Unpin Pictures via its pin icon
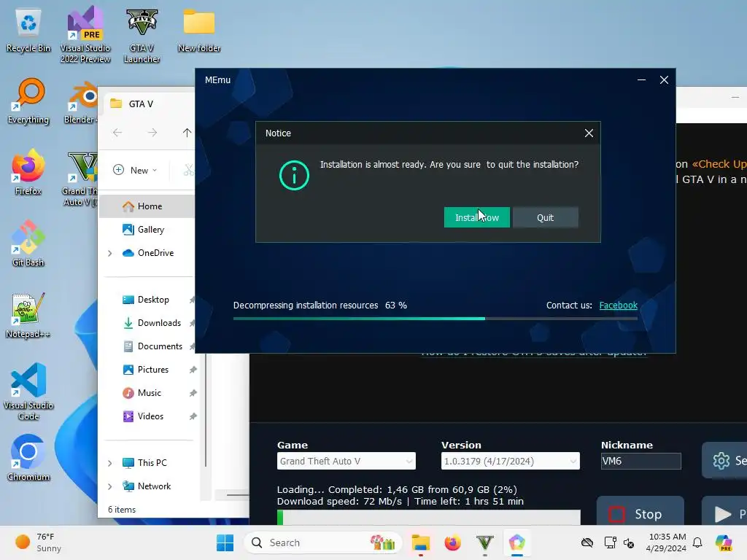The width and height of the screenshot is (747, 560). 193,370
